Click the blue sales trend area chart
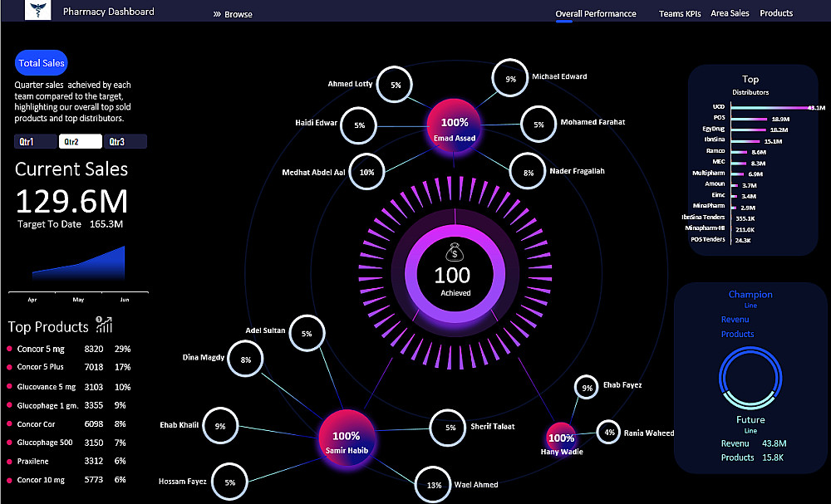 point(78,262)
